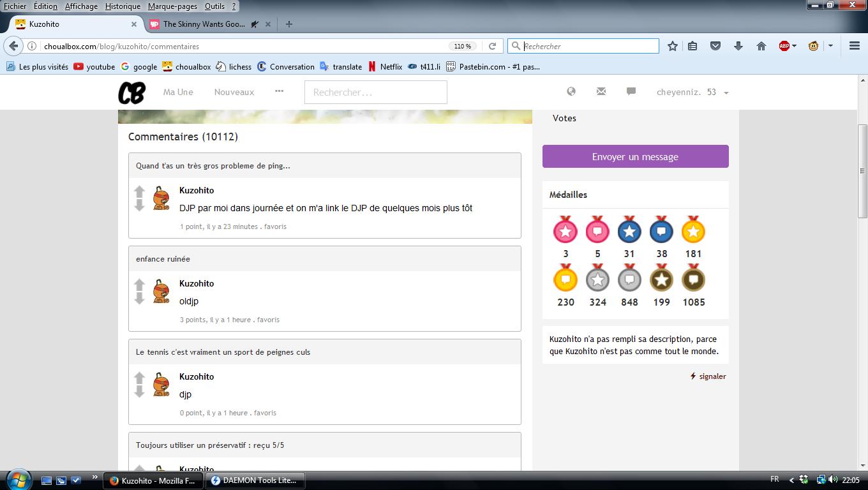Downvote the "oldjp" comment
The image size is (868, 490).
click(140, 298)
